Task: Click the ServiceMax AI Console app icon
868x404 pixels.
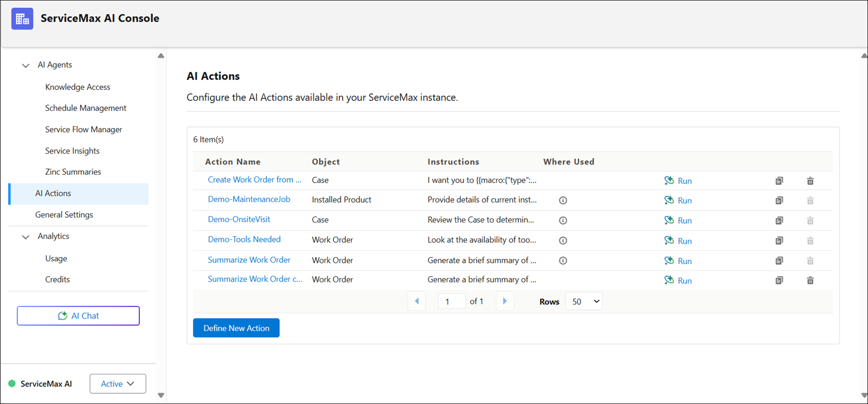Action: 22,19
